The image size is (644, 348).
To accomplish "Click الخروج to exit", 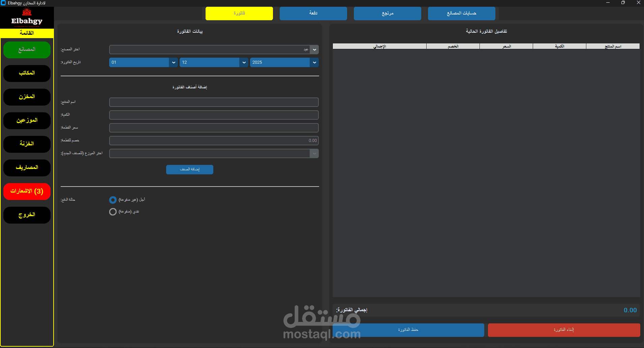I will click(x=27, y=215).
